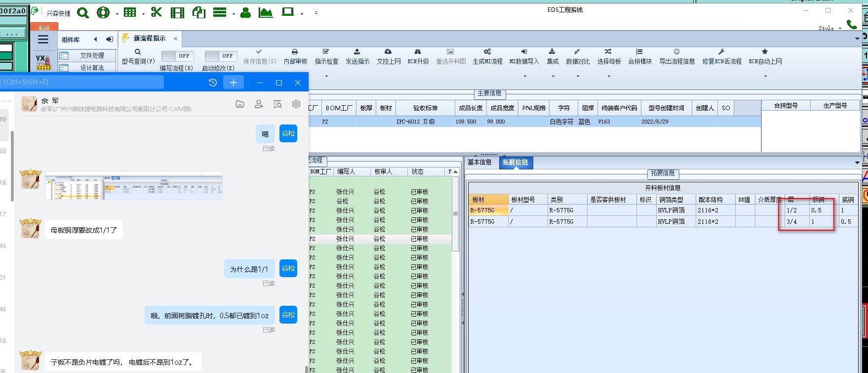Click the green list rows icon

[x=220, y=13]
